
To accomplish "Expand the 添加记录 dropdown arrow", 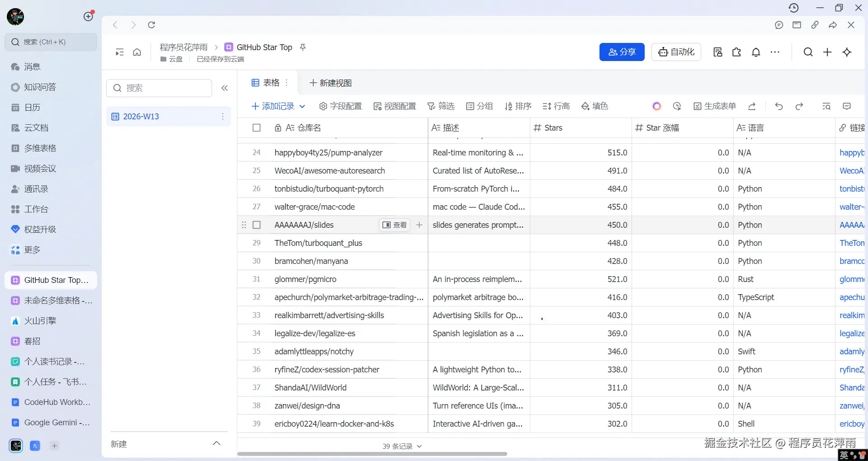I will (302, 107).
